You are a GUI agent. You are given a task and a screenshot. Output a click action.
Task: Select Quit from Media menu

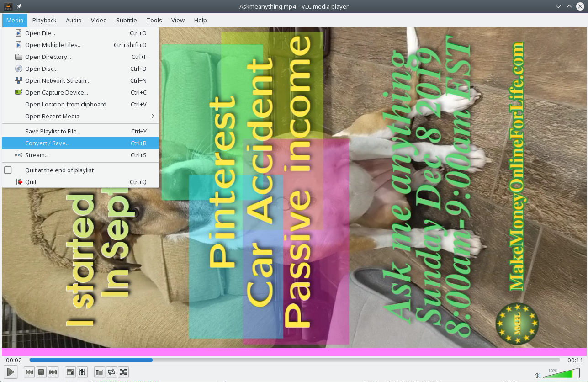pyautogui.click(x=80, y=182)
